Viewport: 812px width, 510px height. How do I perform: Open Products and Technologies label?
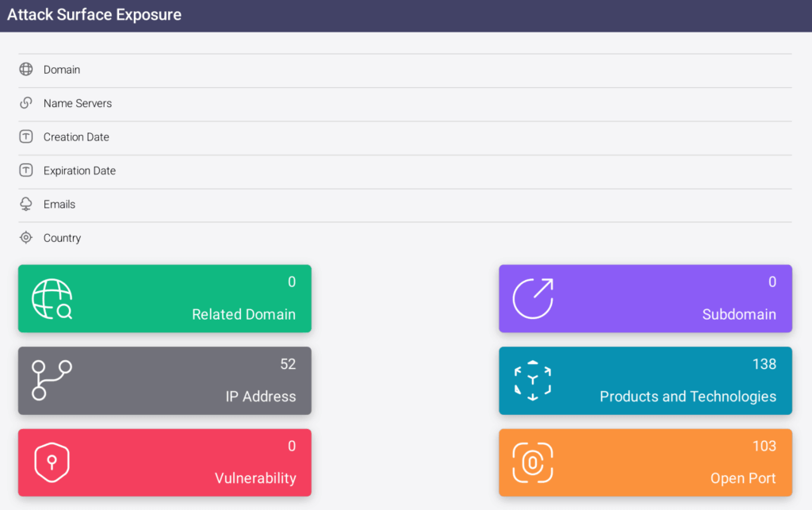point(688,397)
